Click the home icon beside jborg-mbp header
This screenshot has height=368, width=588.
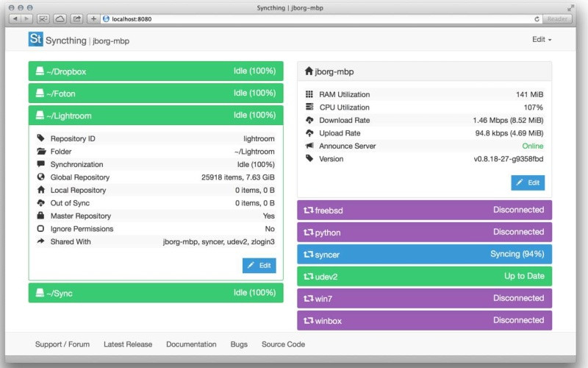point(309,71)
